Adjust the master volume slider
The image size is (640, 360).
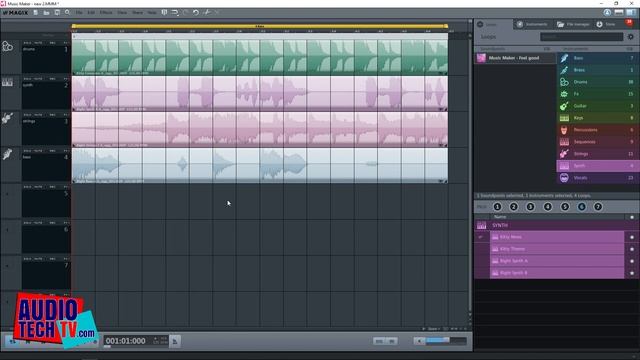[446, 341]
